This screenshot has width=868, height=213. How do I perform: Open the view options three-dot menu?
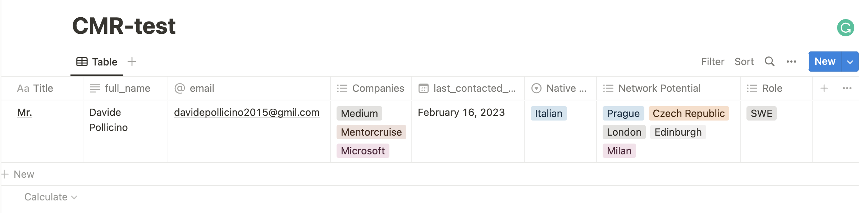[791, 62]
